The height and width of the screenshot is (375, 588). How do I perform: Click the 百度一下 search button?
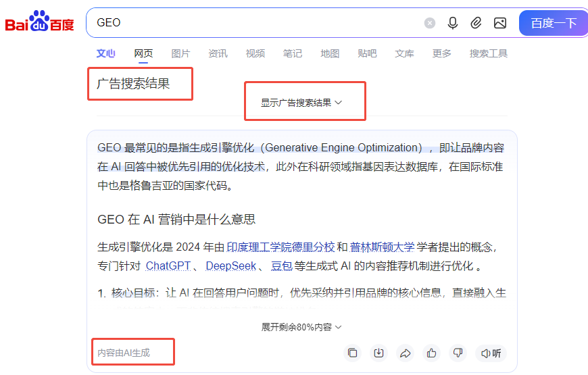[554, 23]
